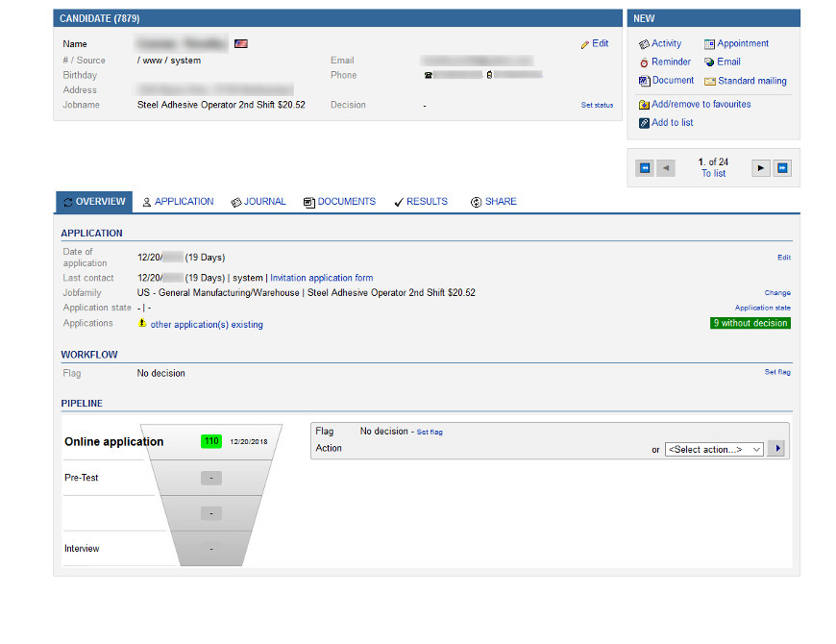
Task: Execute the selected pipeline action arrow
Action: pos(778,449)
